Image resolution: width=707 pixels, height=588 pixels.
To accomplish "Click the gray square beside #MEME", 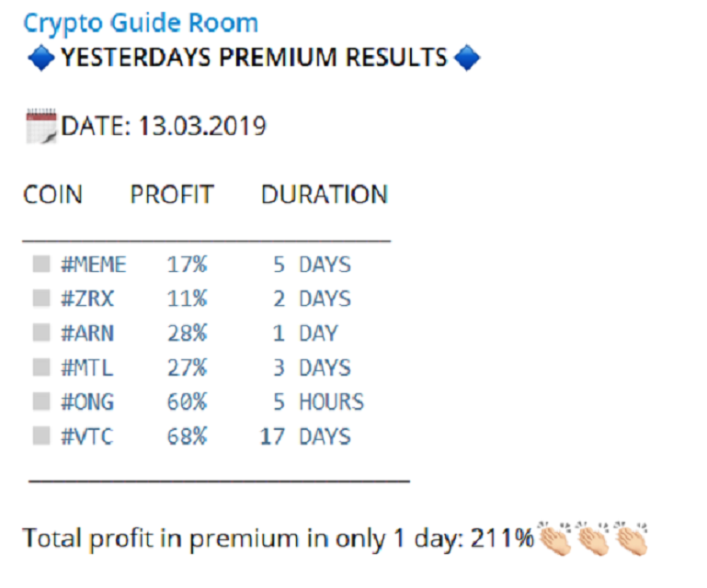I will pos(41,264).
